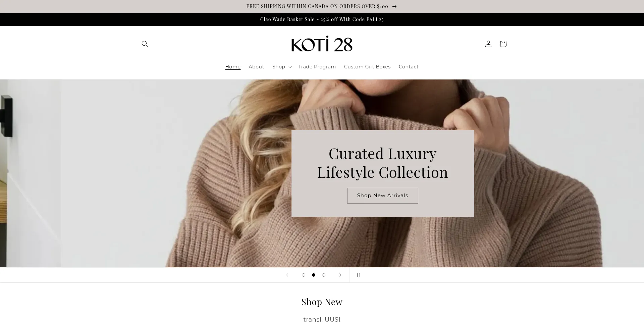Select the first slide dot
Image resolution: width=644 pixels, height=333 pixels.
tap(304, 275)
